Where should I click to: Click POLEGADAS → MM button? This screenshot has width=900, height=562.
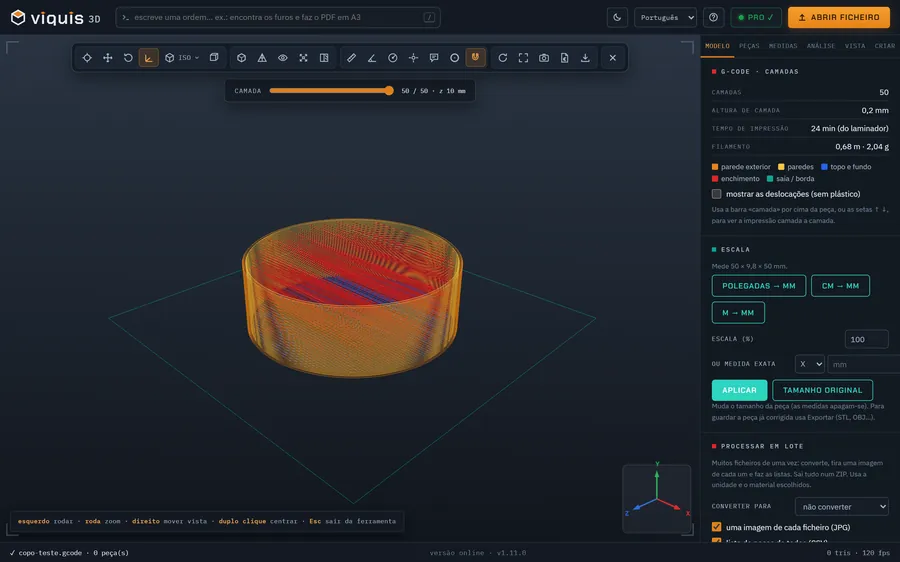coord(759,286)
